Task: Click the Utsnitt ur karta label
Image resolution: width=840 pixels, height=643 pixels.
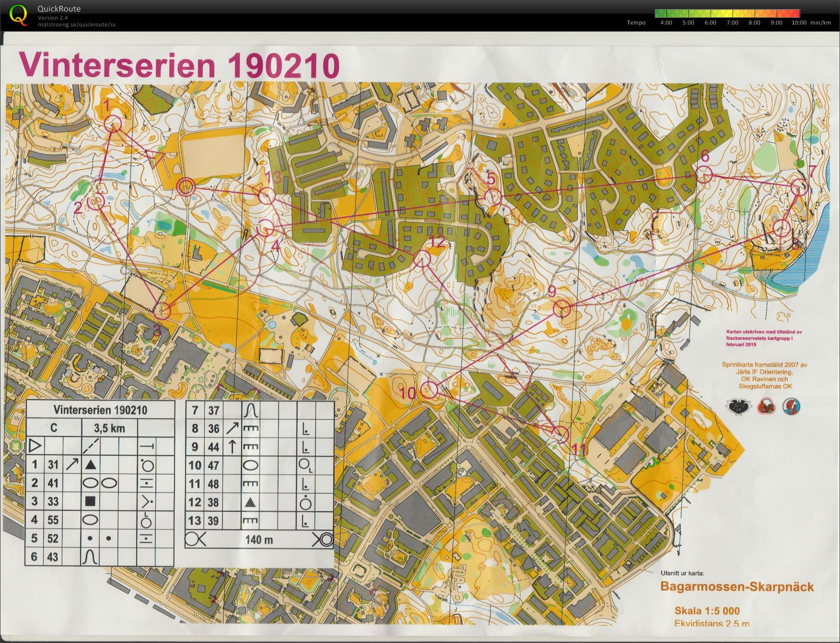Action: pos(682,573)
